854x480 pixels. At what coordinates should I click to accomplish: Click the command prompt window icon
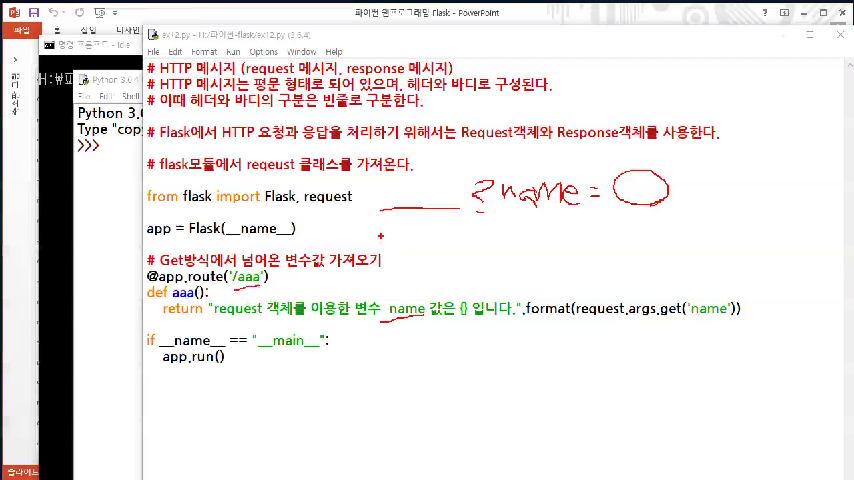[x=49, y=45]
